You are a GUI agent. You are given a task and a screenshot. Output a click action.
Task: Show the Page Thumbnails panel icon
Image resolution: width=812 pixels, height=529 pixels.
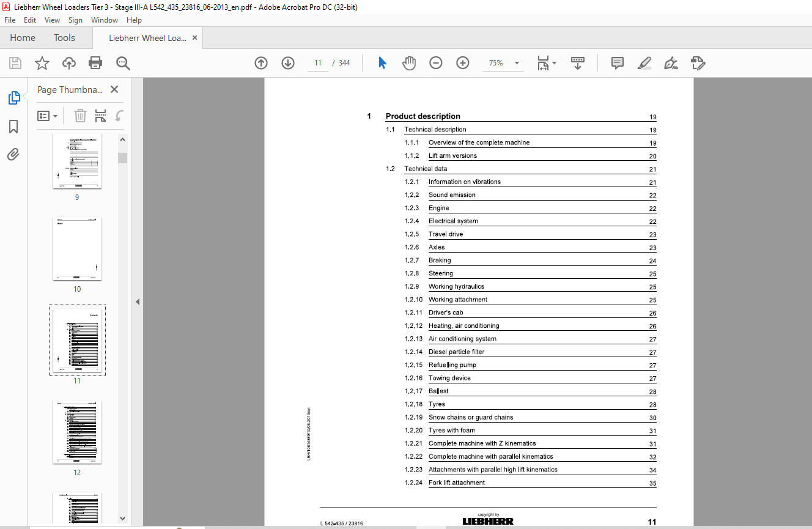13,98
